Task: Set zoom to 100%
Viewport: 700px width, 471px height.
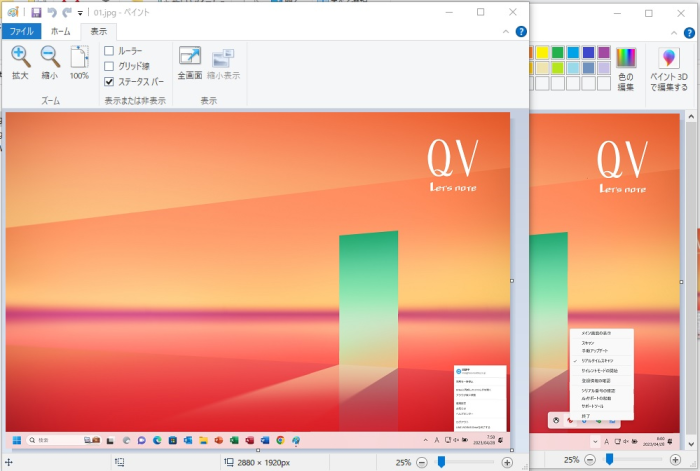Action: click(79, 63)
